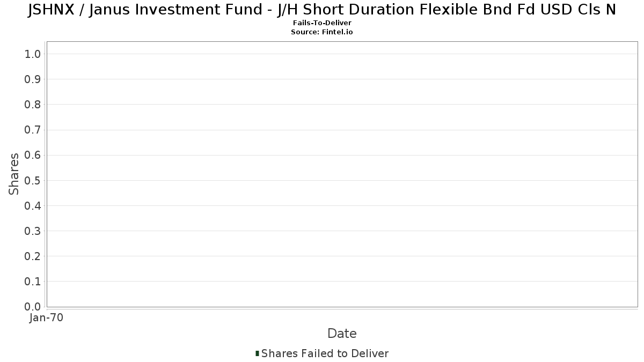
Task: Click the JSHNX chart title
Action: (x=322, y=10)
